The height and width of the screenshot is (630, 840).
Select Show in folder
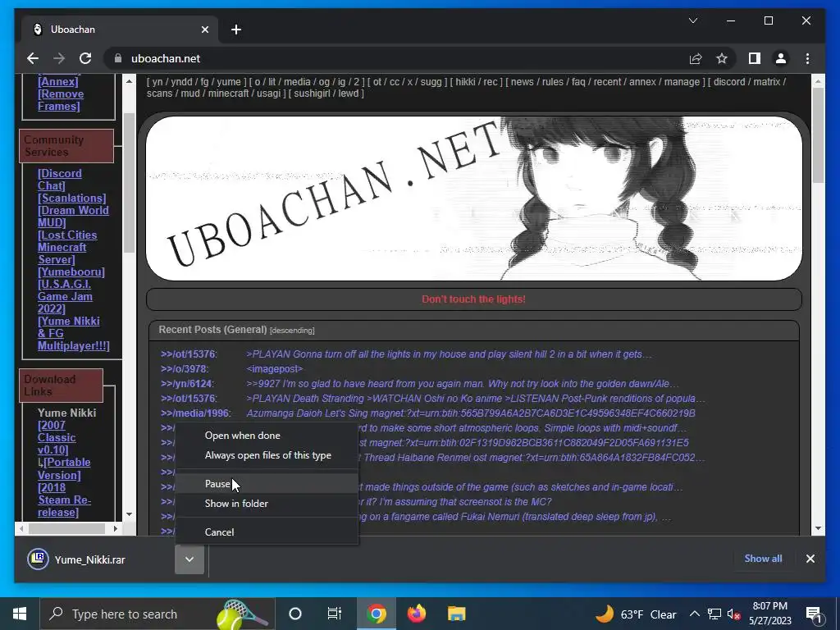[267, 504]
